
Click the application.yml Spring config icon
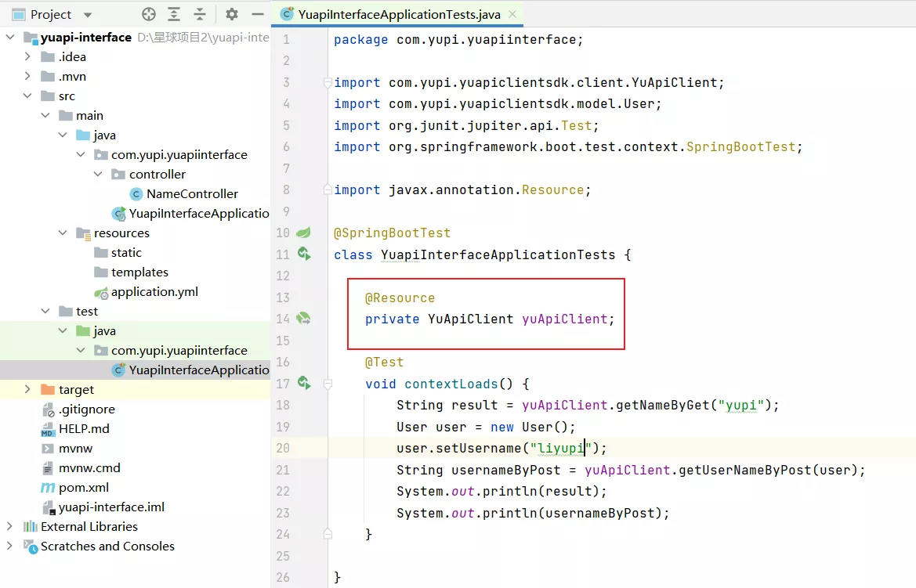(101, 292)
